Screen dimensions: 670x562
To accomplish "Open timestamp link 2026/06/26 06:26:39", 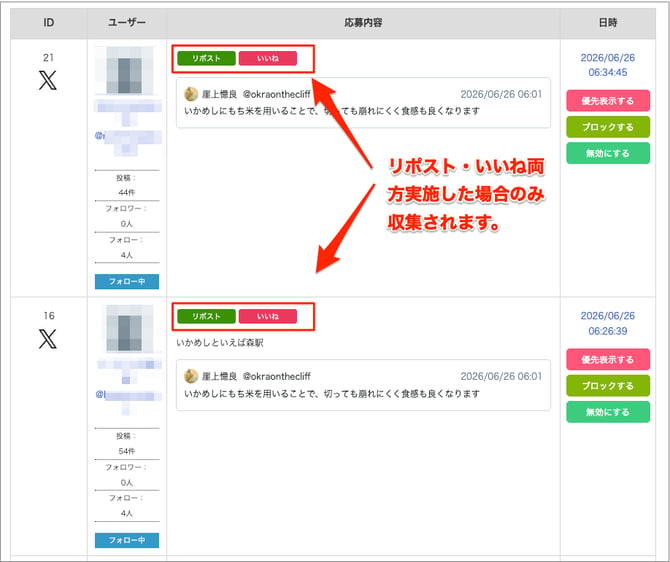I will (x=608, y=323).
